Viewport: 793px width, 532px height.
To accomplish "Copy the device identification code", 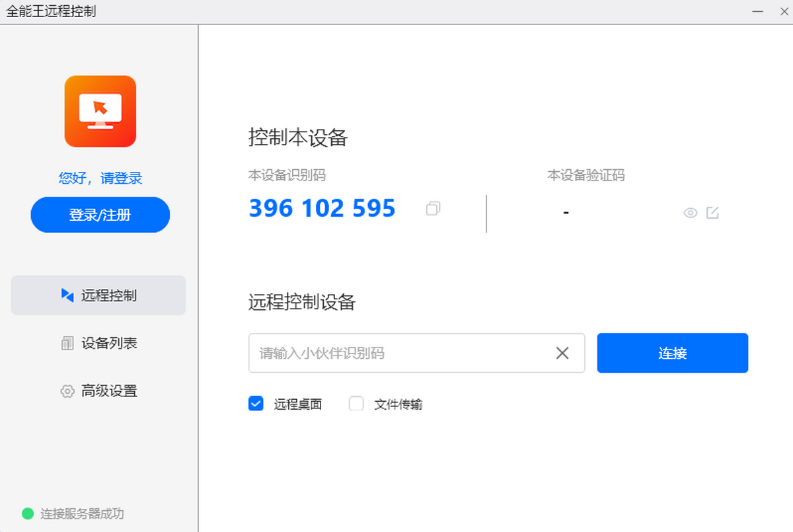I will click(x=434, y=208).
